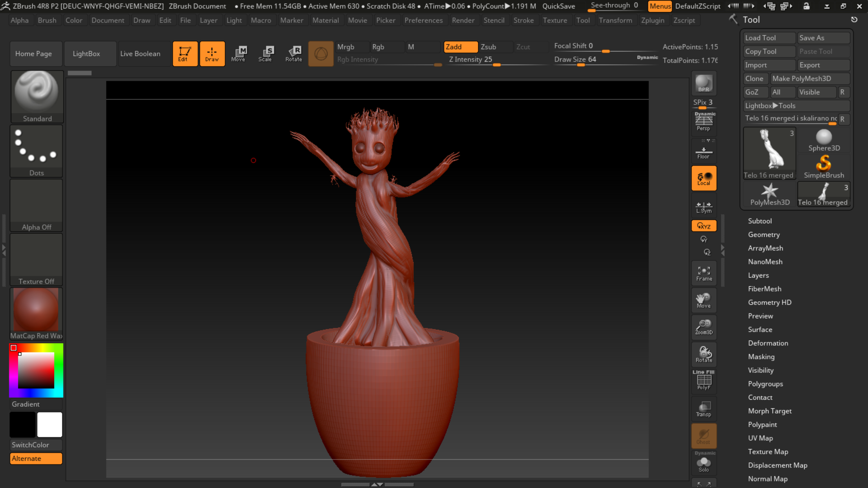868x488 pixels.
Task: Toggle XYZ rotation mode
Action: point(703,226)
